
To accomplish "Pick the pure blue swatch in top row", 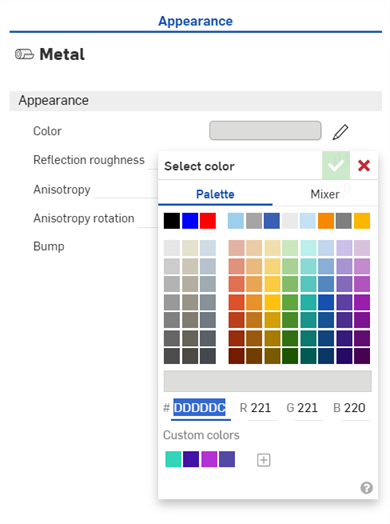I will 190,221.
